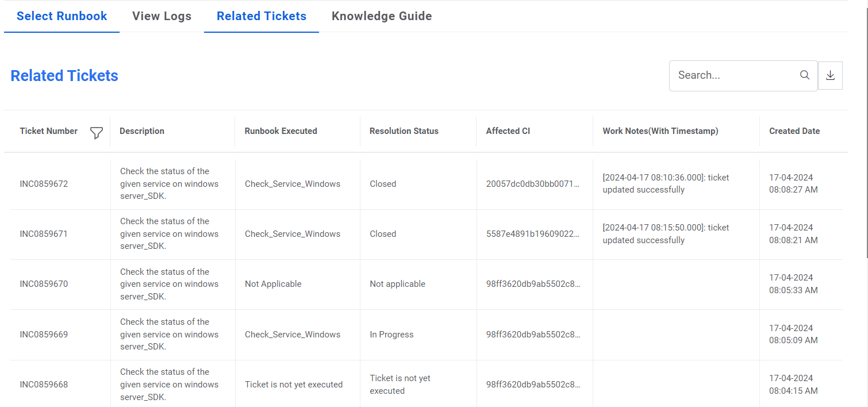Click the download tickets icon button
868x407 pixels.
pos(830,75)
